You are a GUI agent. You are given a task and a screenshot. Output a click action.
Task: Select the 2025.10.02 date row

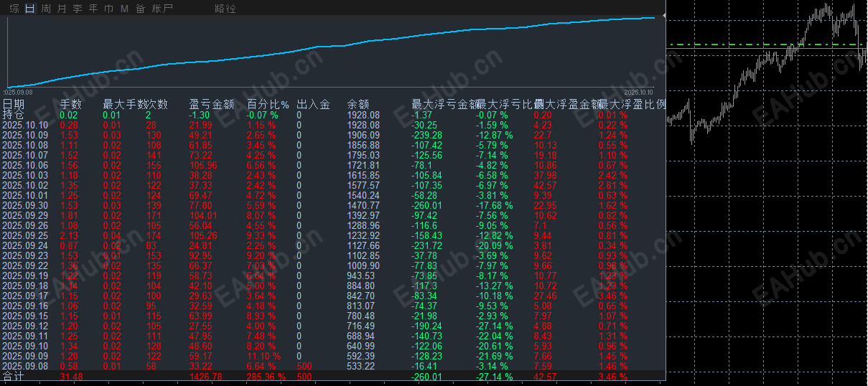(25, 185)
